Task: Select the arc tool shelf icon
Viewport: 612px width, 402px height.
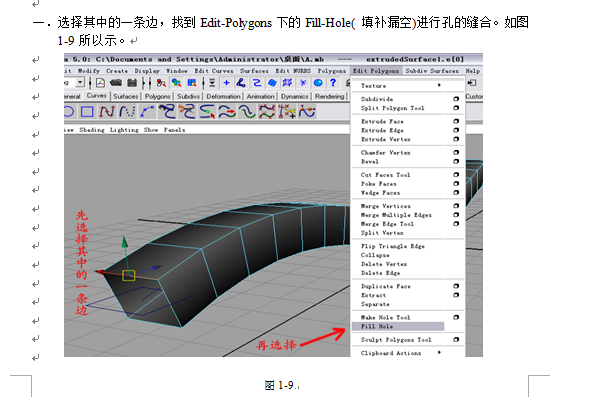Action: point(147,112)
